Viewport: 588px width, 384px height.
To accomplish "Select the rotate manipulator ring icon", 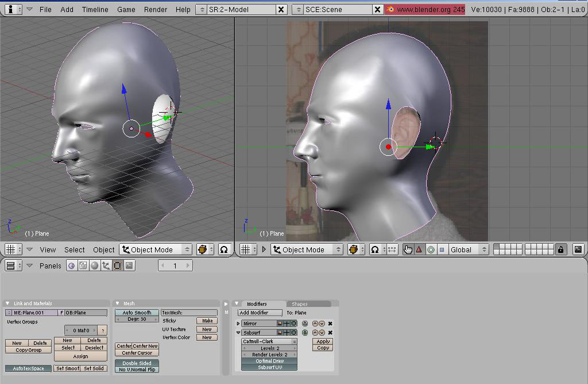I will click(x=431, y=249).
